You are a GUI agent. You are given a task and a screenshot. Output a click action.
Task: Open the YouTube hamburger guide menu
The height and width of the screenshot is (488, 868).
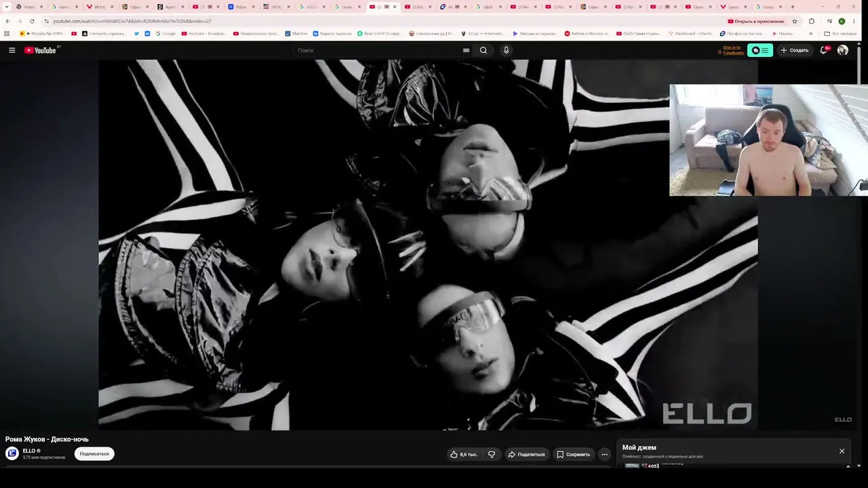point(12,50)
